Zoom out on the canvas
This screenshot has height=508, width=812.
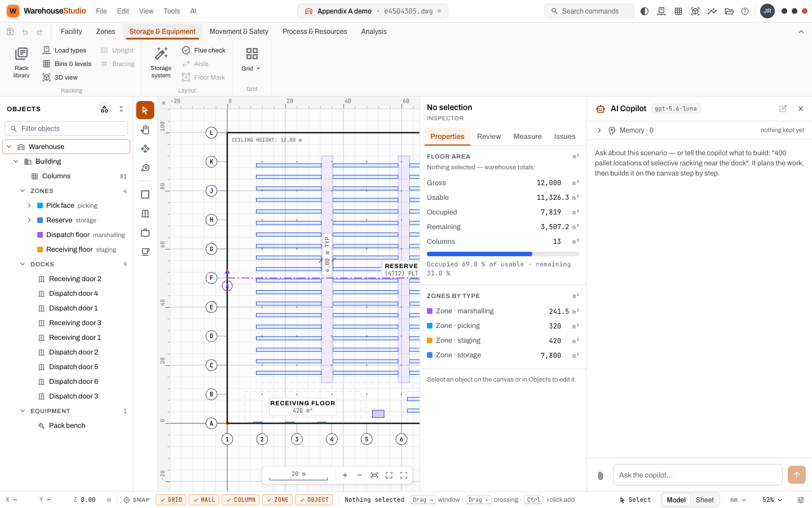(x=360, y=475)
